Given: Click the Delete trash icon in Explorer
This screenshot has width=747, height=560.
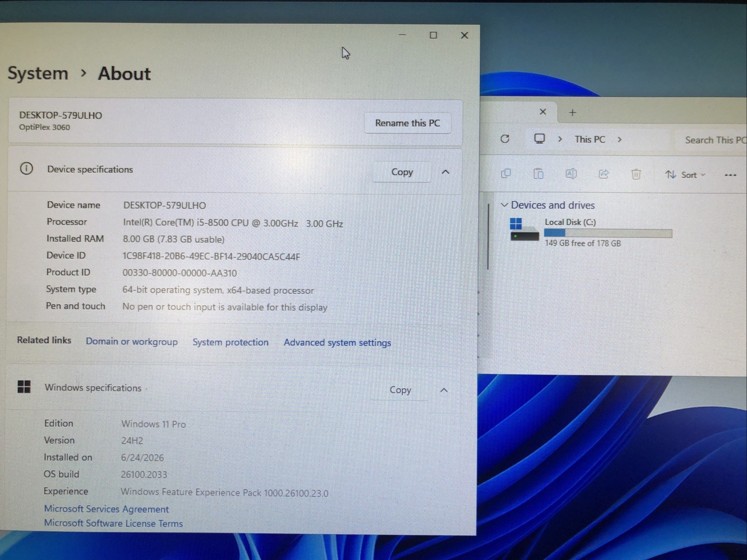Looking at the screenshot, I should [636, 174].
